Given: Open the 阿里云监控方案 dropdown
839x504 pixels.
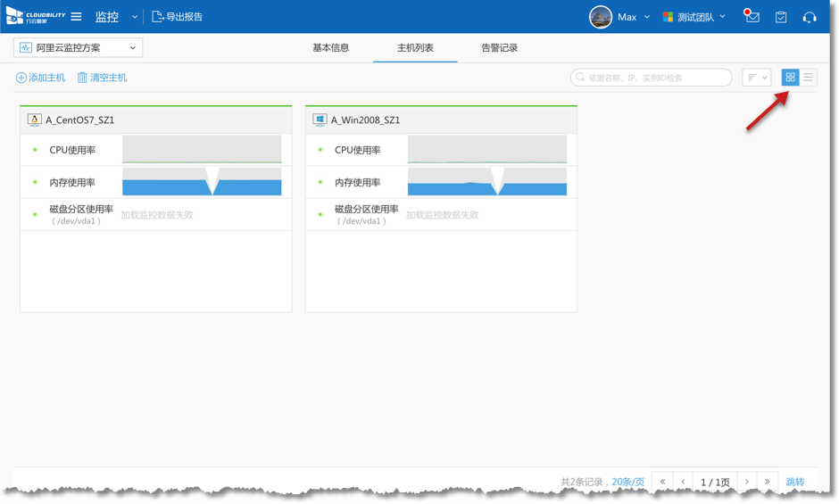Looking at the screenshot, I should [78, 47].
